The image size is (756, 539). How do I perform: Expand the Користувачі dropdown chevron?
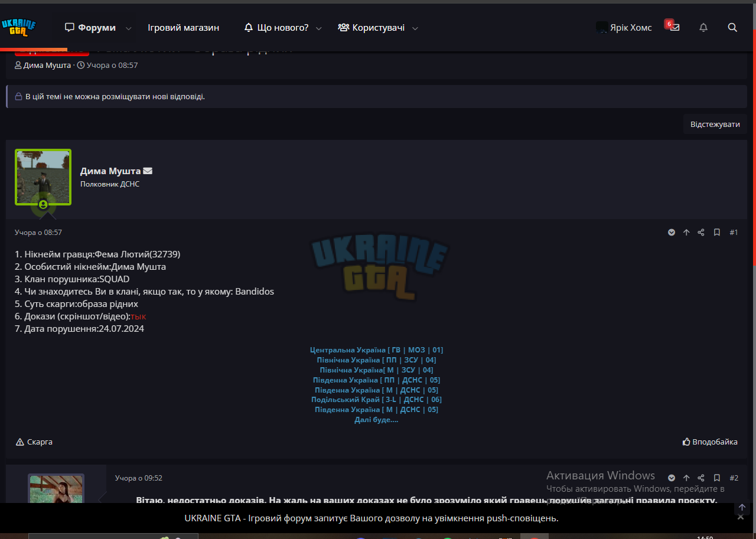tap(415, 28)
